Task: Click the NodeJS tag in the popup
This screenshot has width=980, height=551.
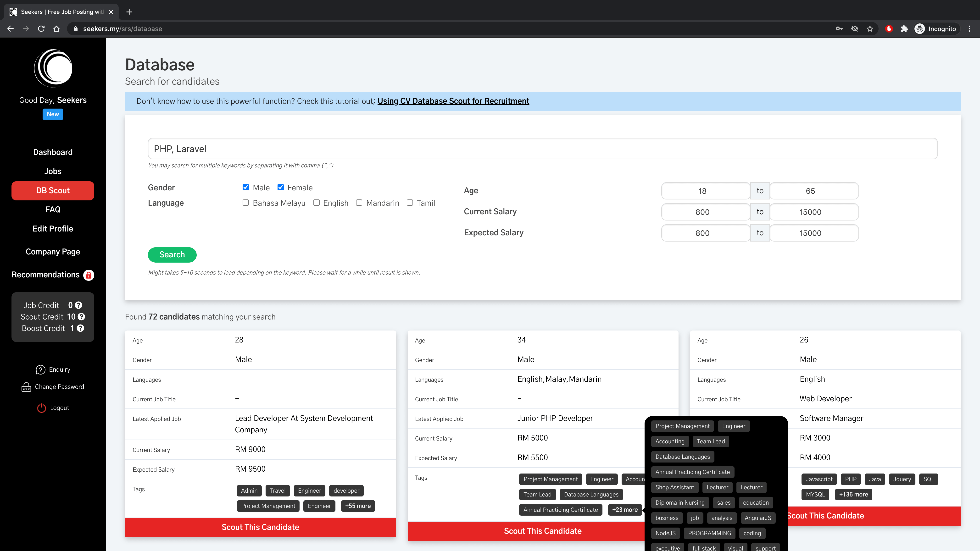Action: 665,533
